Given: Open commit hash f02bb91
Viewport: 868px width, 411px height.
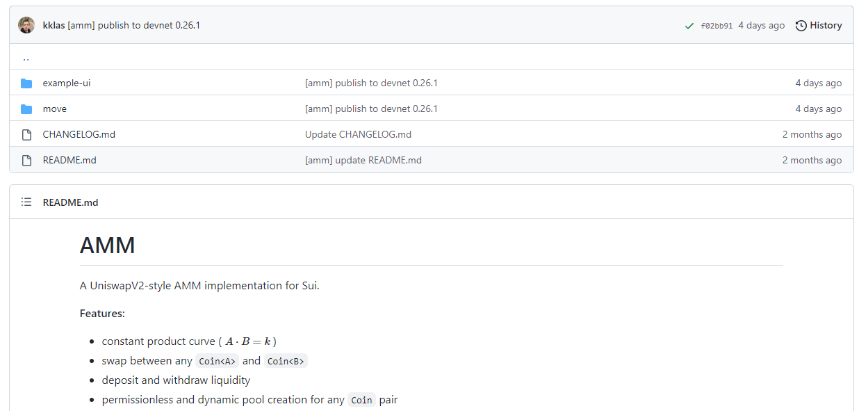Looking at the screenshot, I should (x=716, y=26).
